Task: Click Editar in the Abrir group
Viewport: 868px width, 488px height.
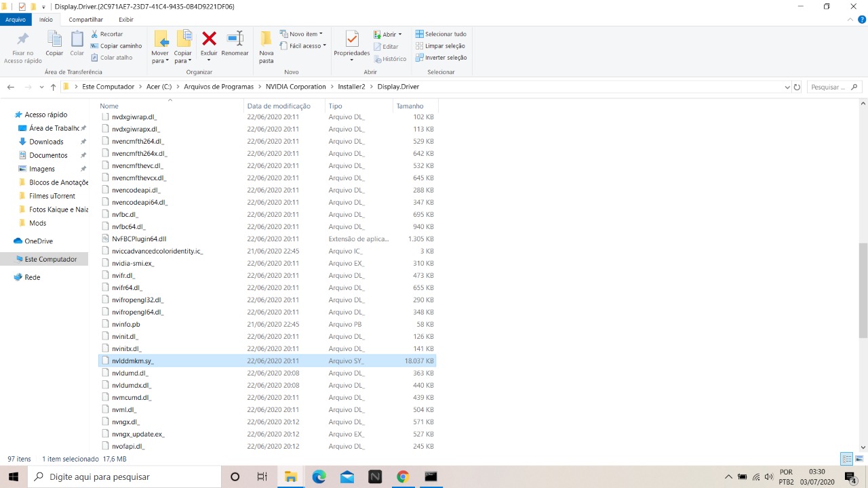Action: click(x=386, y=47)
